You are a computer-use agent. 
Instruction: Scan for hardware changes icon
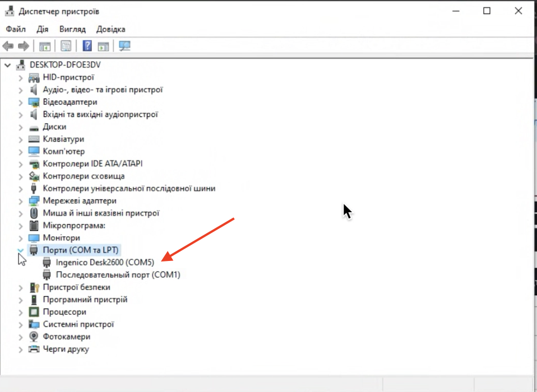(124, 46)
